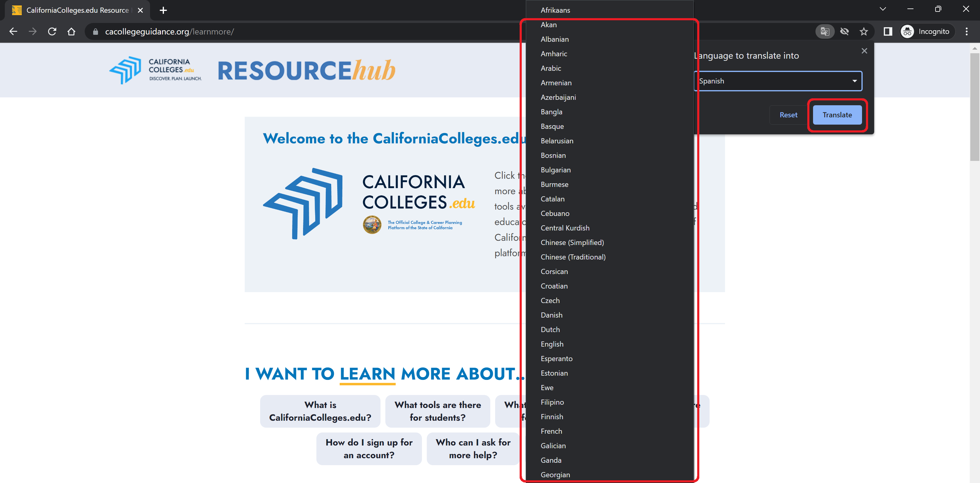
Task: View site security lock info
Action: coord(96,31)
